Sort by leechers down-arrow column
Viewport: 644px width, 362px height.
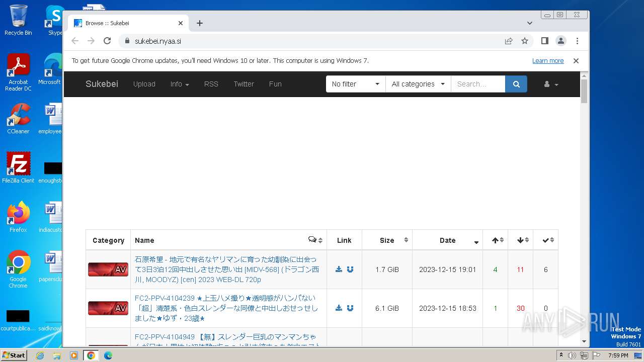point(520,240)
